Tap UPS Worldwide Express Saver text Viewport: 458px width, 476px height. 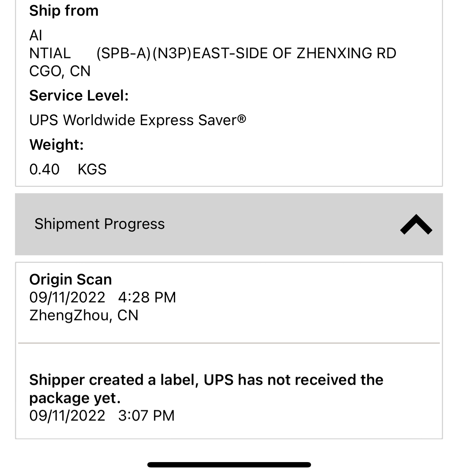[138, 120]
